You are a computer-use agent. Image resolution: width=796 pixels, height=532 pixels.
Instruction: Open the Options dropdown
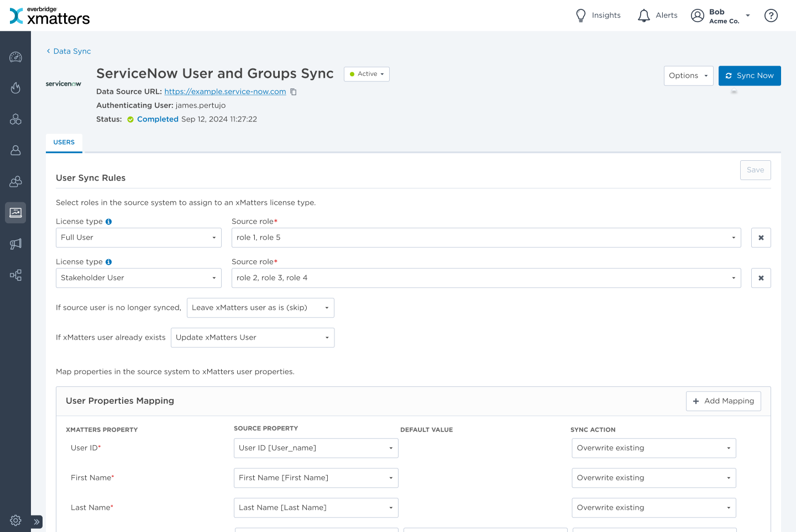pos(689,76)
